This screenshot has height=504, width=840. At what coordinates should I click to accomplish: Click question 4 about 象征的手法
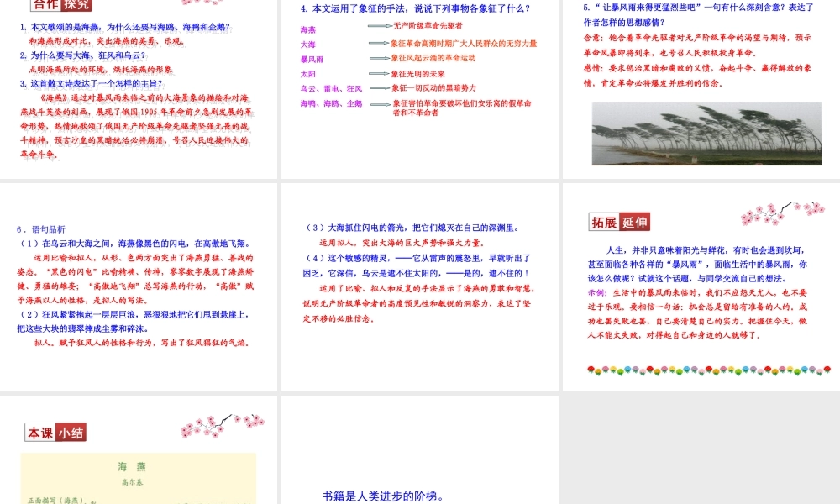pos(416,8)
